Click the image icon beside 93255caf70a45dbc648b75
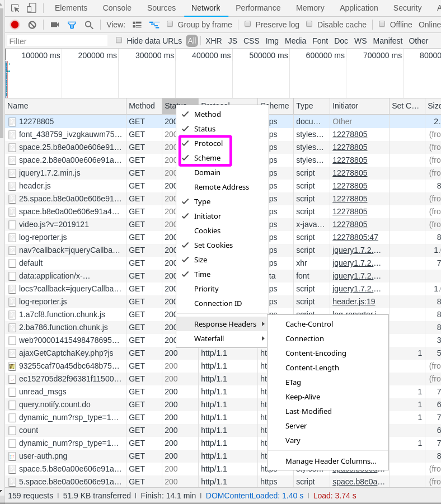The image size is (441, 504). 12,366
